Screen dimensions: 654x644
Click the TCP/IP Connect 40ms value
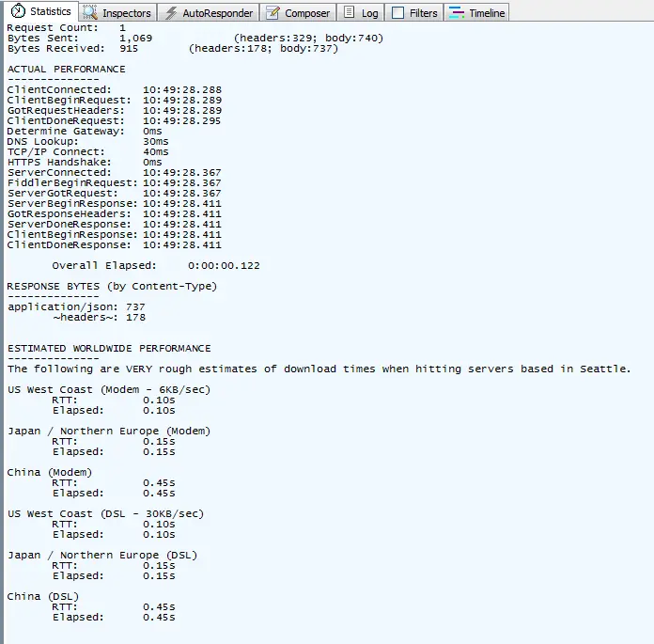point(156,152)
